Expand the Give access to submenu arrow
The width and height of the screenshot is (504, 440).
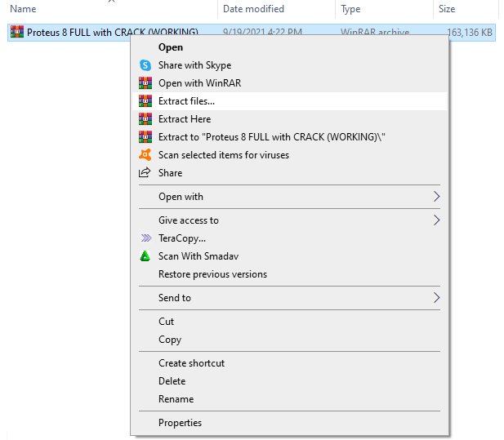[x=436, y=220]
